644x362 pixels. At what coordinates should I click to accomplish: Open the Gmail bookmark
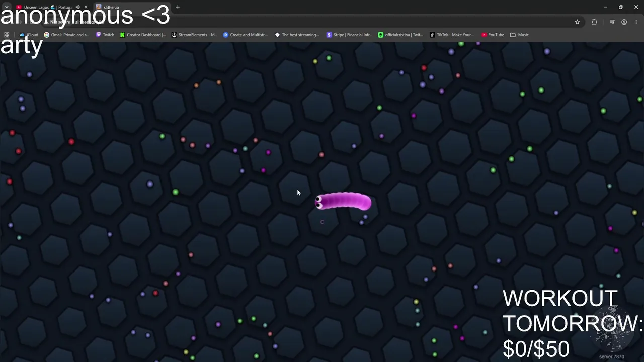tap(66, 35)
